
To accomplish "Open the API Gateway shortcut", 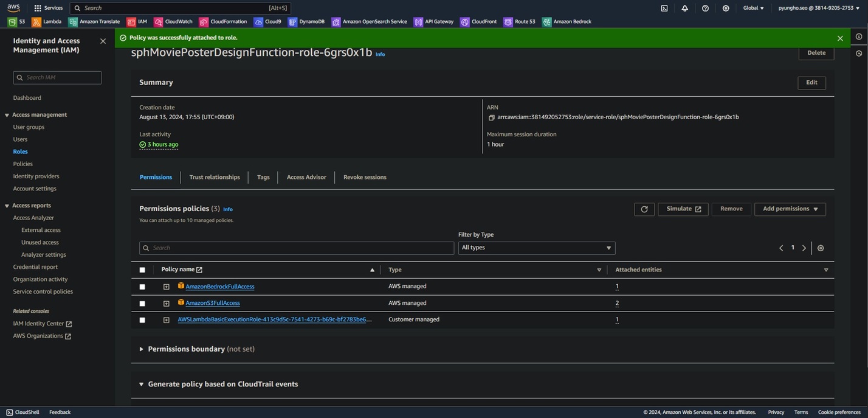I will click(434, 22).
